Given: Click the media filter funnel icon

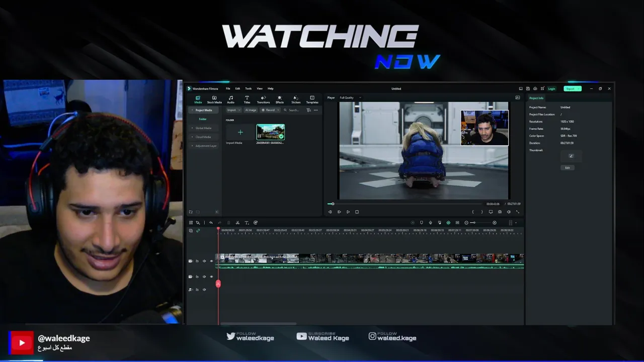Looking at the screenshot, I should pos(308,110).
